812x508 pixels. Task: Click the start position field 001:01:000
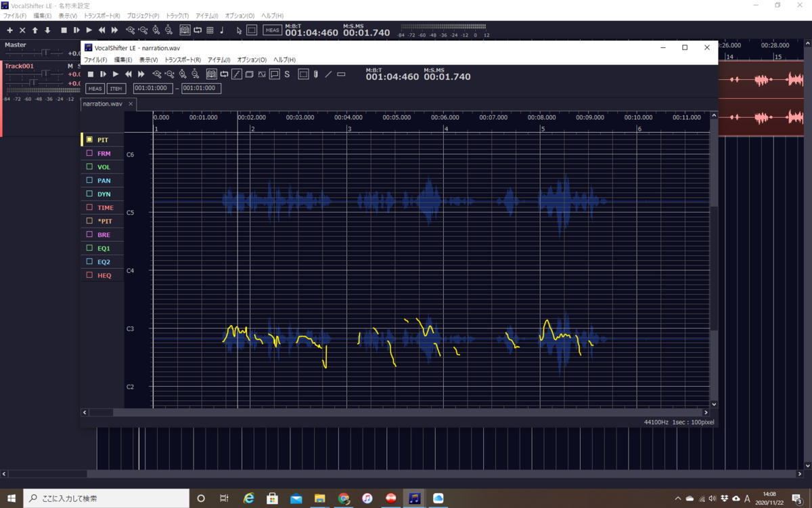[x=153, y=88]
